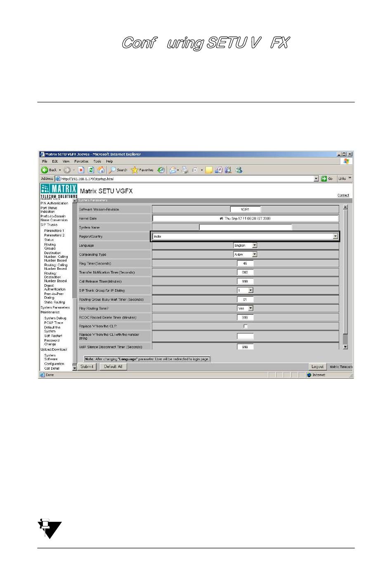Open the Search magnifier toolbar button
Image resolution: width=392 pixels, height=578 pixels.
pos(118,170)
